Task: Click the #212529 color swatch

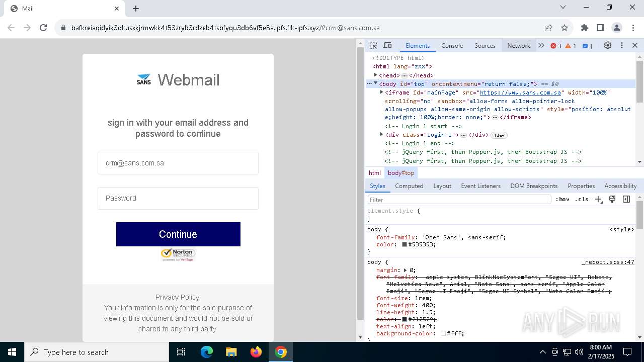Action: 404,319
